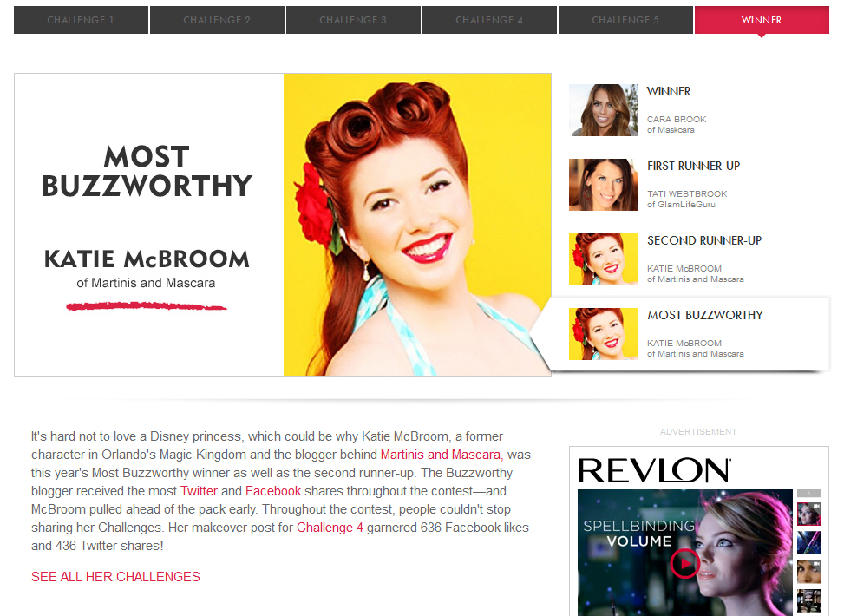Open the Martinis and Mascara blog link
The image size is (844, 616).
tap(440, 455)
